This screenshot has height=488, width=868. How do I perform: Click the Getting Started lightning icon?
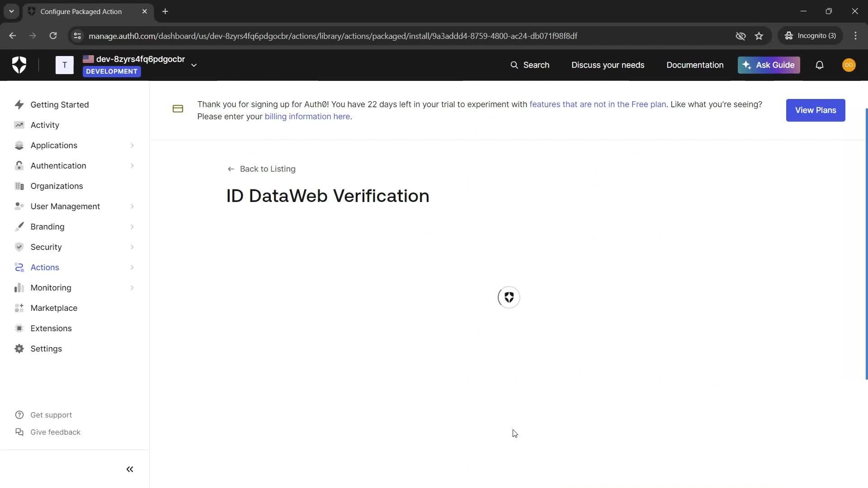click(19, 105)
